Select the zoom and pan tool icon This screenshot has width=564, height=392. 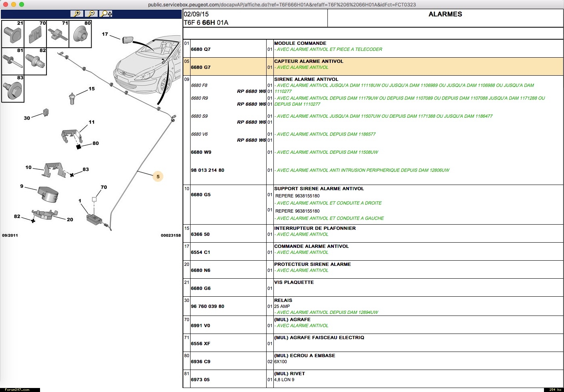[106, 14]
